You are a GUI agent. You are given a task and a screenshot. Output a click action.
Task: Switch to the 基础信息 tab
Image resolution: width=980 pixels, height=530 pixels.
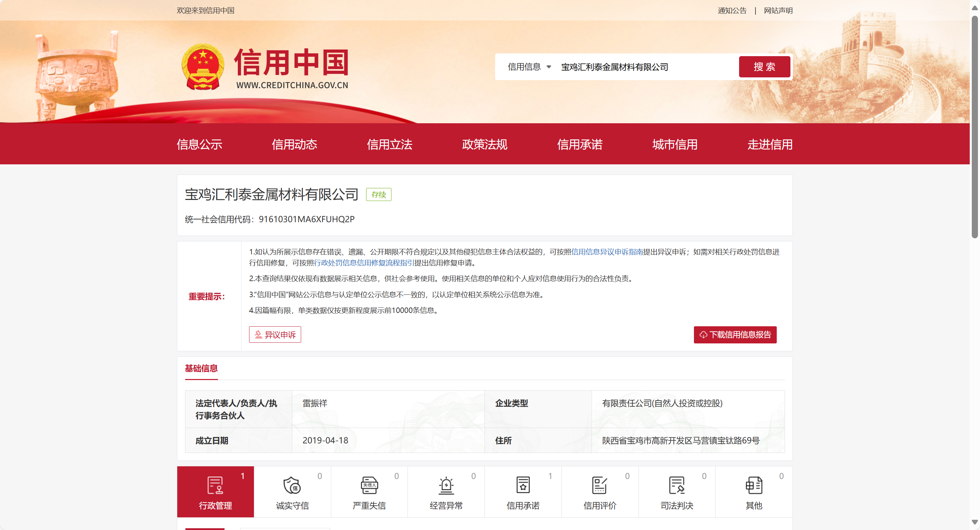(201, 368)
